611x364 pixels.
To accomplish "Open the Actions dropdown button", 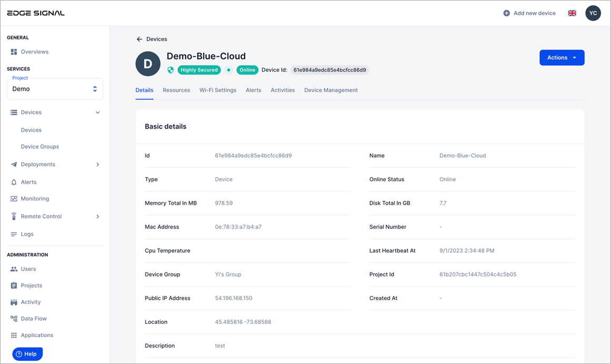I will coord(562,57).
